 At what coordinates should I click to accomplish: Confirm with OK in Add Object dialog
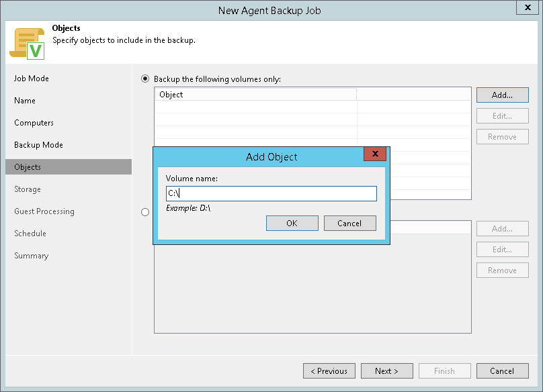(x=292, y=223)
